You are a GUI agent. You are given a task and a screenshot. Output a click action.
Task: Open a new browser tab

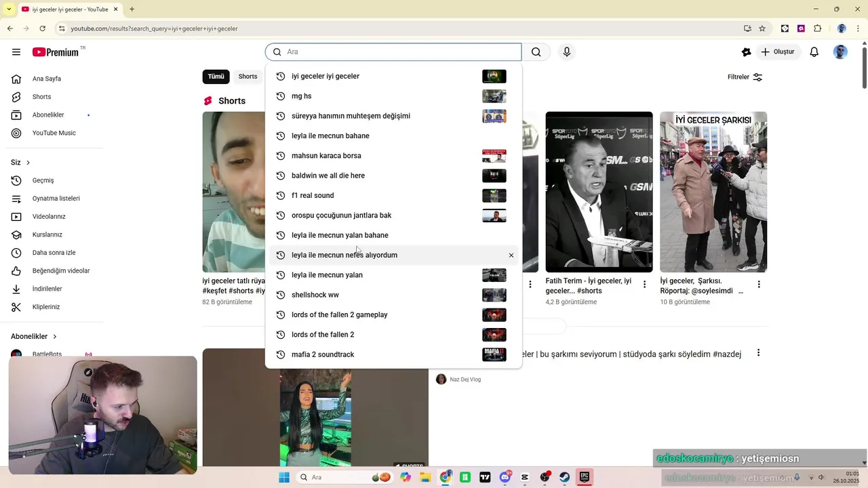pyautogui.click(x=132, y=9)
